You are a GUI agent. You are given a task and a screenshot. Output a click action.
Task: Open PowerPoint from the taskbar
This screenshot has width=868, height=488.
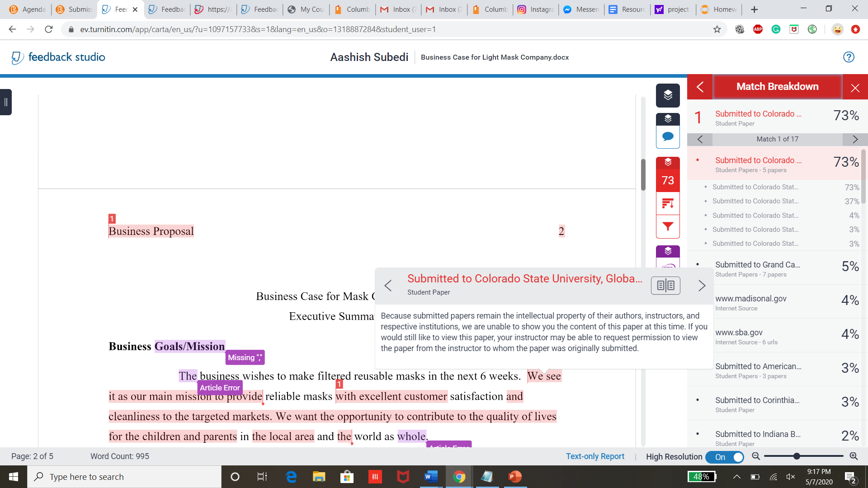point(515,477)
